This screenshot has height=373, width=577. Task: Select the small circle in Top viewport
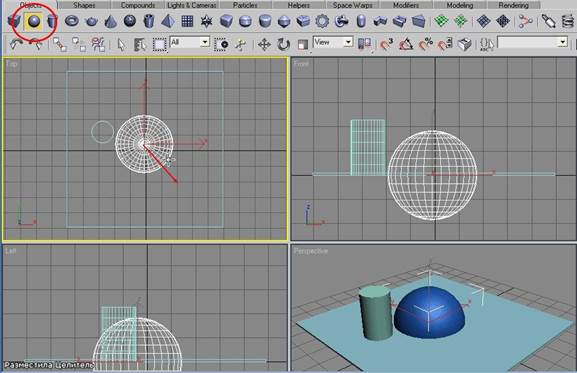tap(102, 132)
